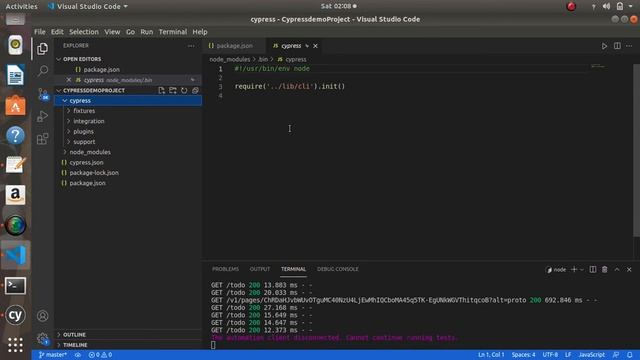Image resolution: width=640 pixels, height=360 pixels.
Task: Click New File icon in explorer header
Action: pos(162,90)
